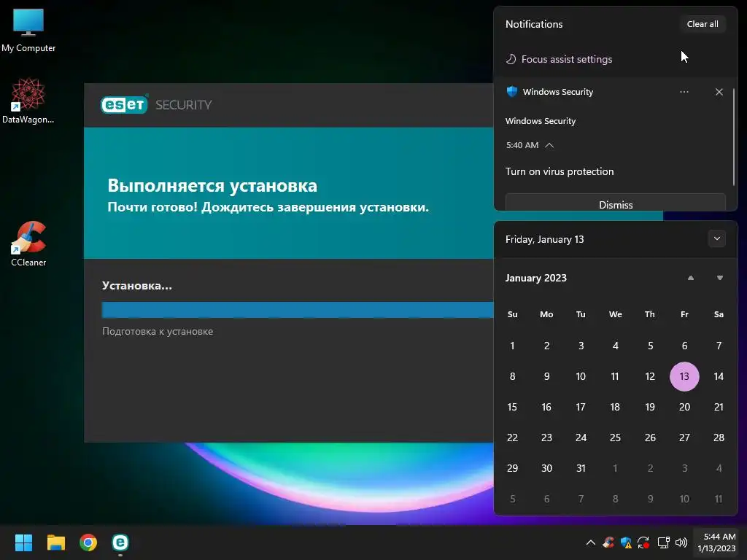
Task: Show hidden system tray icons
Action: click(591, 542)
